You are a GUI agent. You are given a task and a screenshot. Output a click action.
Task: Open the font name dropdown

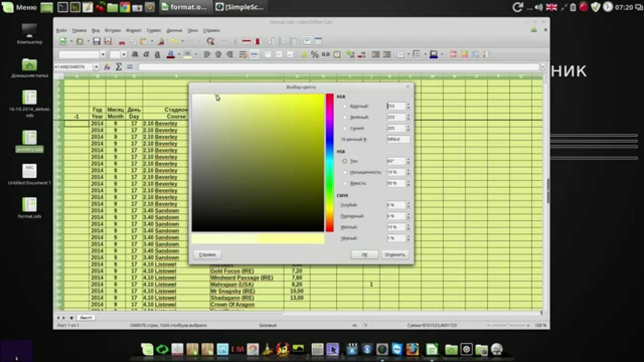click(x=103, y=54)
